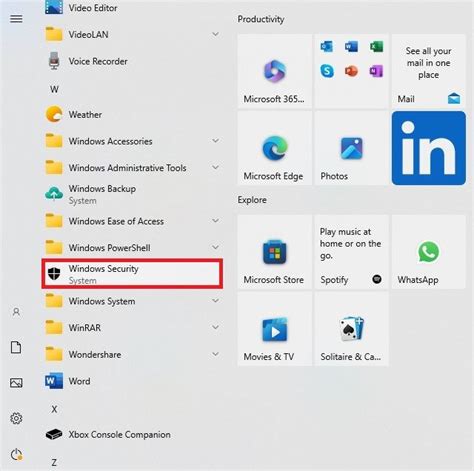Select the Windows PowerShell folder label
Viewport: 474px width, 471px height.
[x=109, y=248]
